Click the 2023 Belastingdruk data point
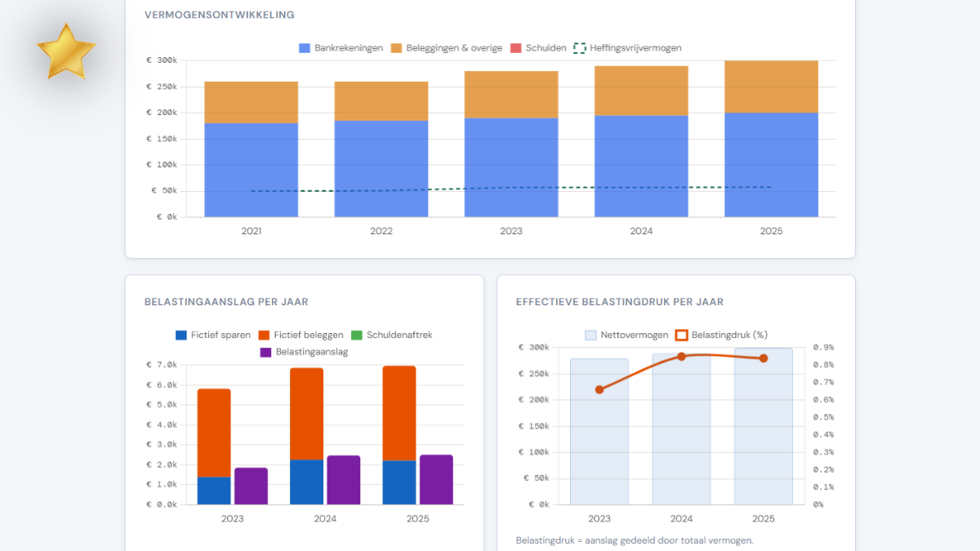The width and height of the screenshot is (980, 551). (599, 389)
